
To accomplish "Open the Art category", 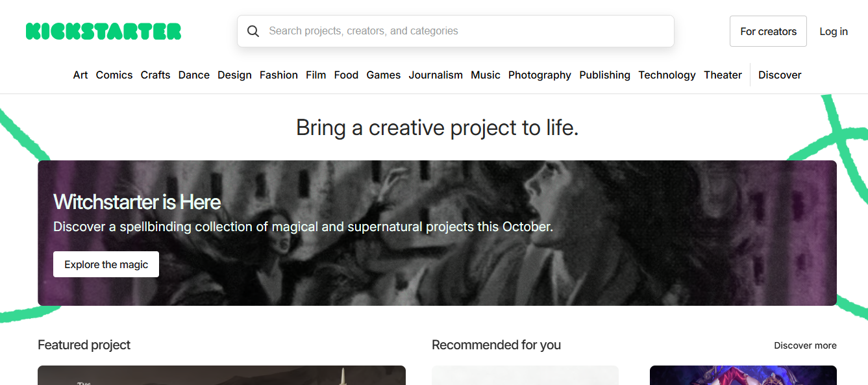I will click(x=81, y=75).
